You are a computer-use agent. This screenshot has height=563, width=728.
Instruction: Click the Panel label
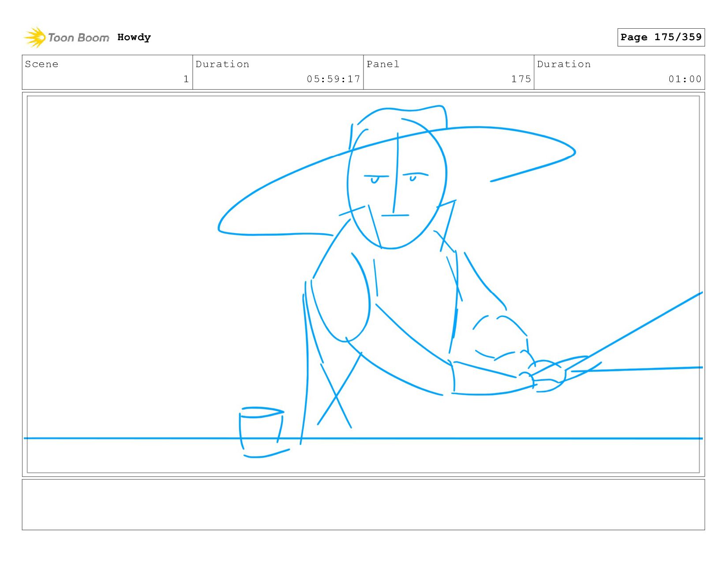coord(383,64)
